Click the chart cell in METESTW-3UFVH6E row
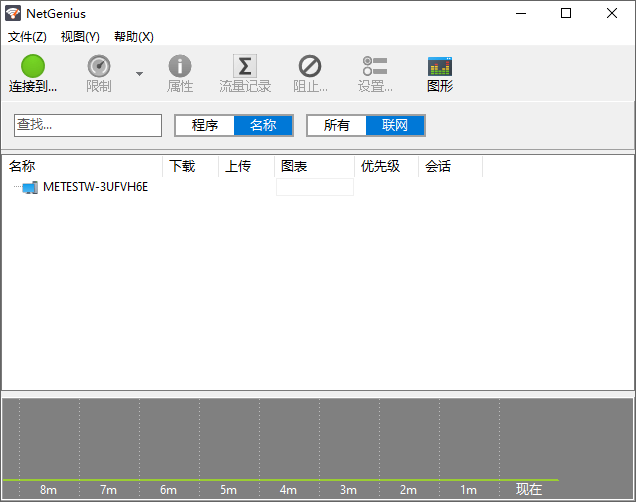 pyautogui.click(x=315, y=187)
